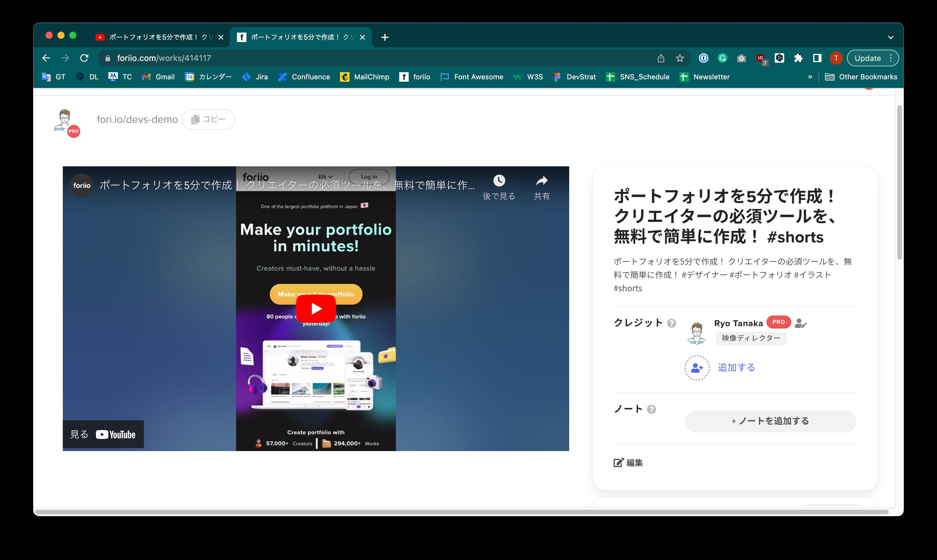Viewport: 937px width, 560px height.
Task: Click the コピー button next to fori.io/devs-demo
Action: click(x=208, y=119)
